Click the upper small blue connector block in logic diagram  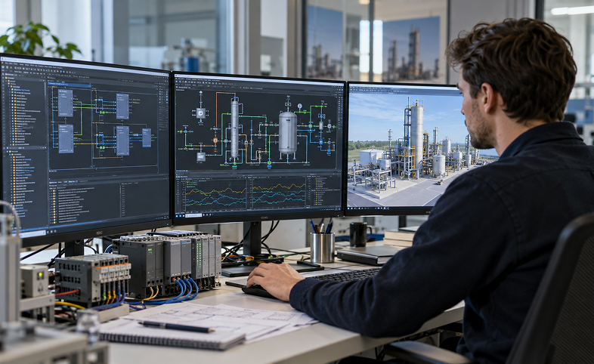[x=100, y=103]
